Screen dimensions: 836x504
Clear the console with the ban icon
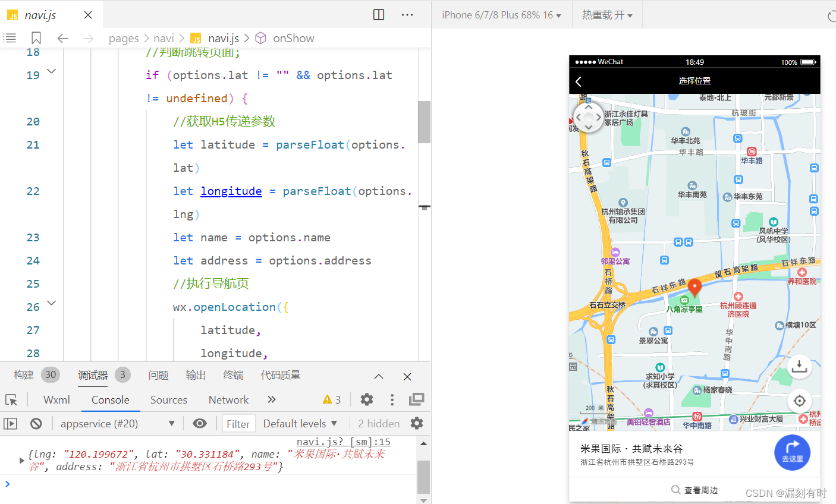36,423
